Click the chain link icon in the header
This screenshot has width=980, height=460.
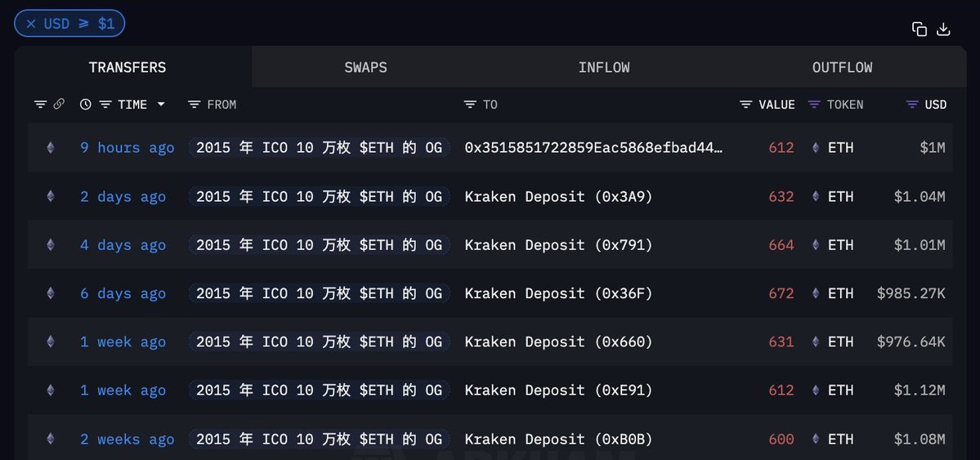tap(59, 105)
